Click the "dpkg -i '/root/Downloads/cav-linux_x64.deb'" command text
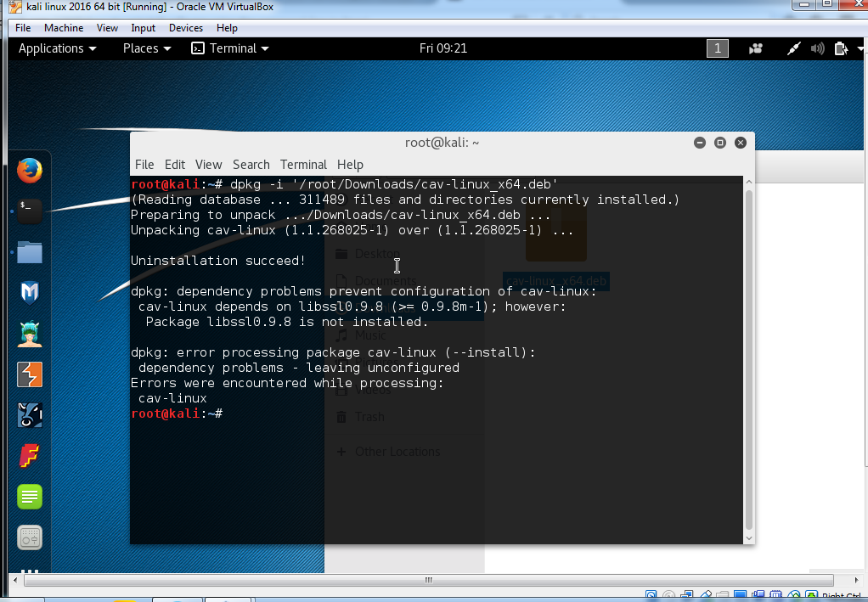The width and height of the screenshot is (868, 602). [394, 184]
